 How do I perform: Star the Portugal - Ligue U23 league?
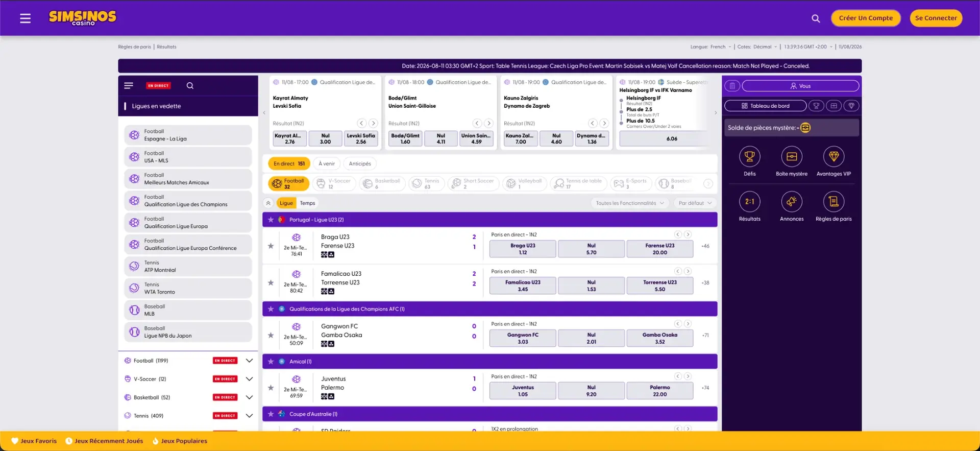(271, 220)
